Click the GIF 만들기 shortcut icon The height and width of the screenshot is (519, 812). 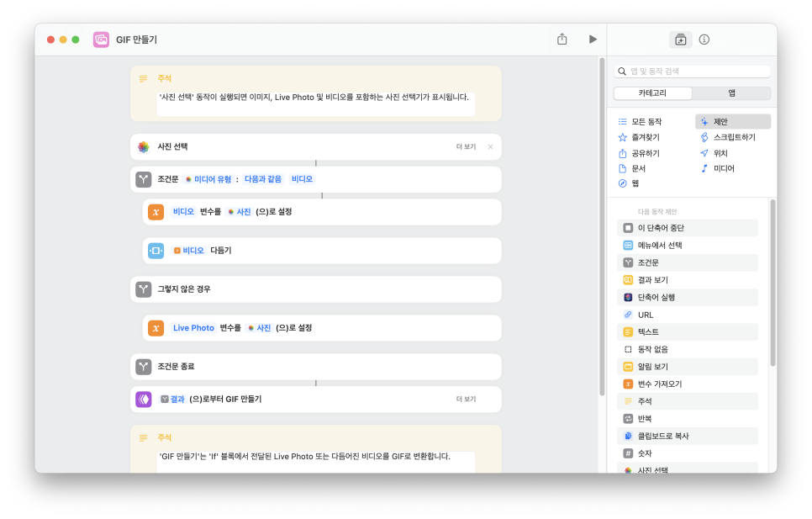coord(101,40)
